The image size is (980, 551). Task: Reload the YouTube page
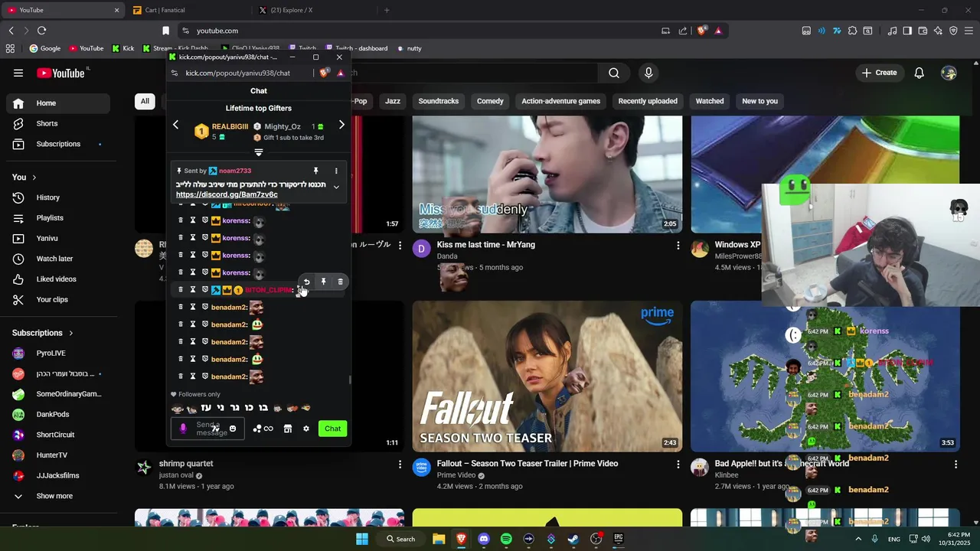point(41,31)
